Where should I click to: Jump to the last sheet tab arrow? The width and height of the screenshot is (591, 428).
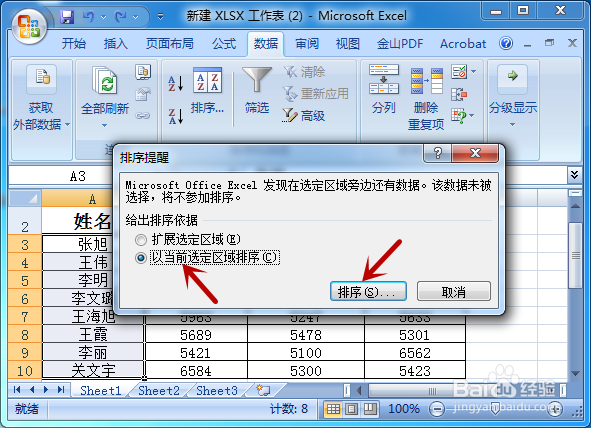click(x=61, y=390)
